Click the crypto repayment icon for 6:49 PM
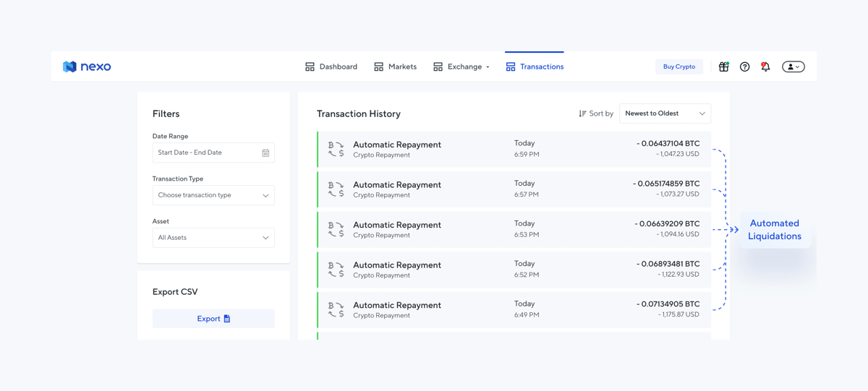Image resolution: width=868 pixels, height=391 pixels. 336,310
